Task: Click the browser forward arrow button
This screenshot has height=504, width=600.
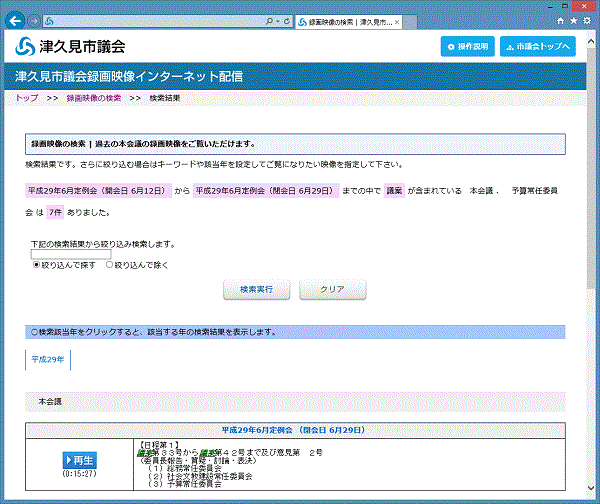Action: 34,21
